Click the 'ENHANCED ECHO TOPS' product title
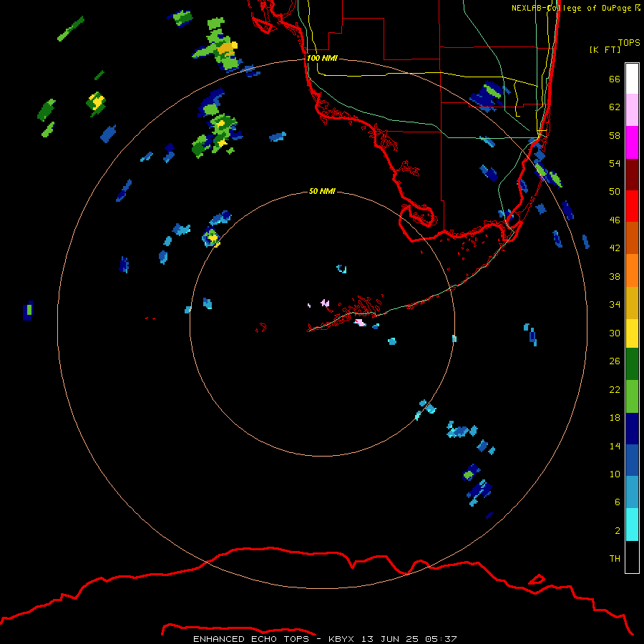 point(251,639)
